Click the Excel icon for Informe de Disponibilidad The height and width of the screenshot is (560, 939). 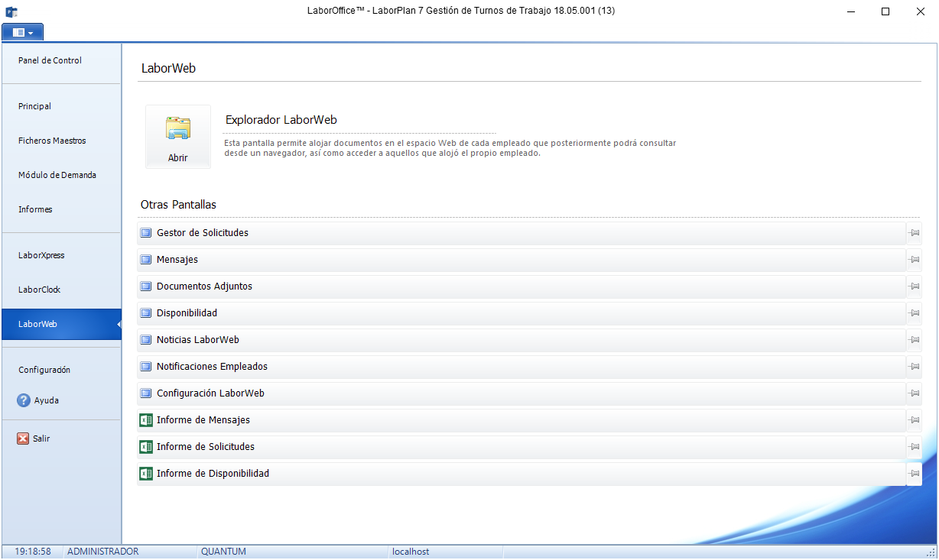pyautogui.click(x=146, y=474)
